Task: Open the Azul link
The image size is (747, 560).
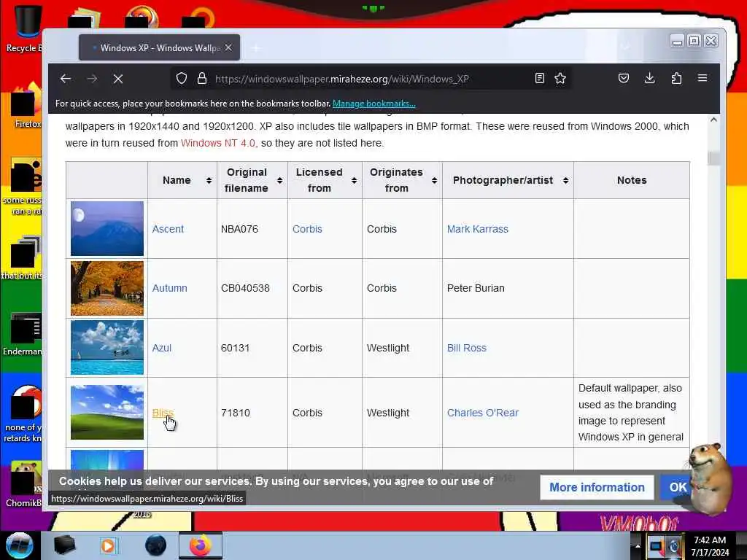Action: (x=161, y=348)
